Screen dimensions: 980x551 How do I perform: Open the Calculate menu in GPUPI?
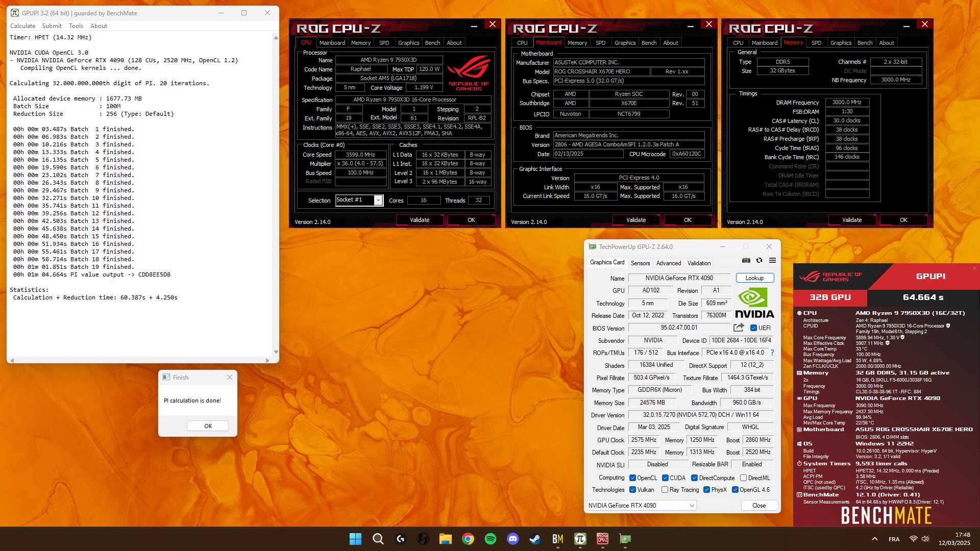tap(23, 26)
